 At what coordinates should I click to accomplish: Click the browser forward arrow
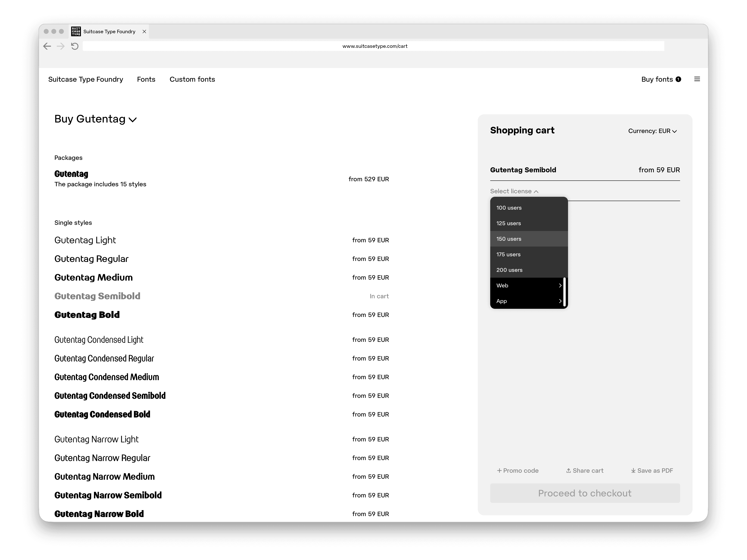click(61, 46)
